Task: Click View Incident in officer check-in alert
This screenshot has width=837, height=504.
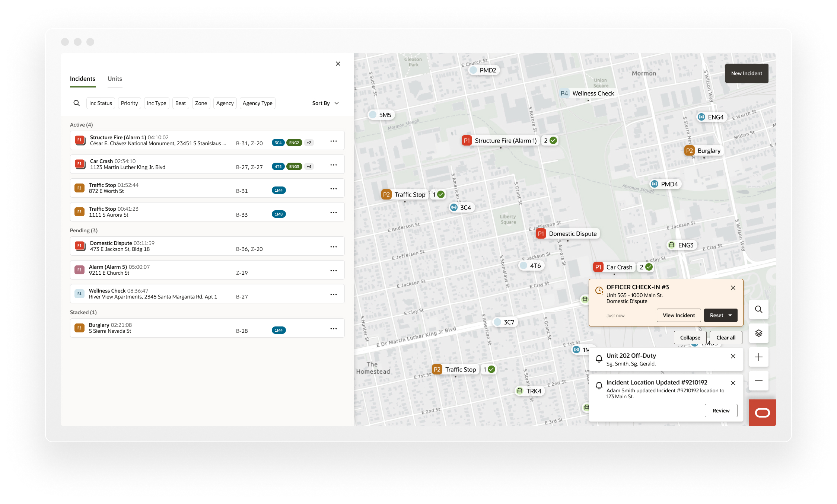Action: point(679,315)
